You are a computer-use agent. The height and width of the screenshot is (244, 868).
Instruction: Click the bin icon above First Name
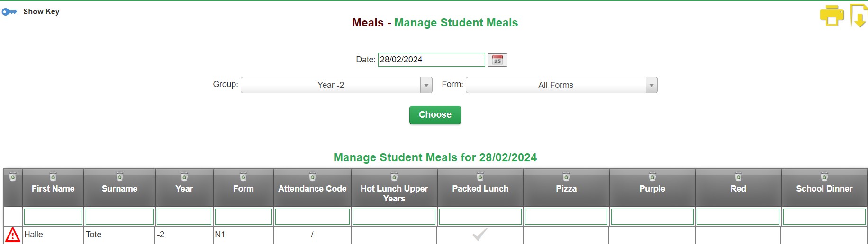pyautogui.click(x=53, y=177)
